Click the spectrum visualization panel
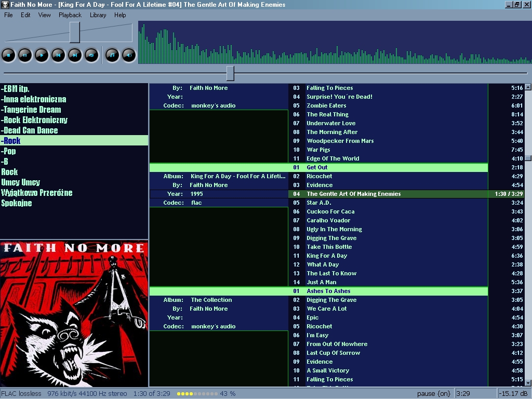The width and height of the screenshot is (532, 399). point(335,43)
